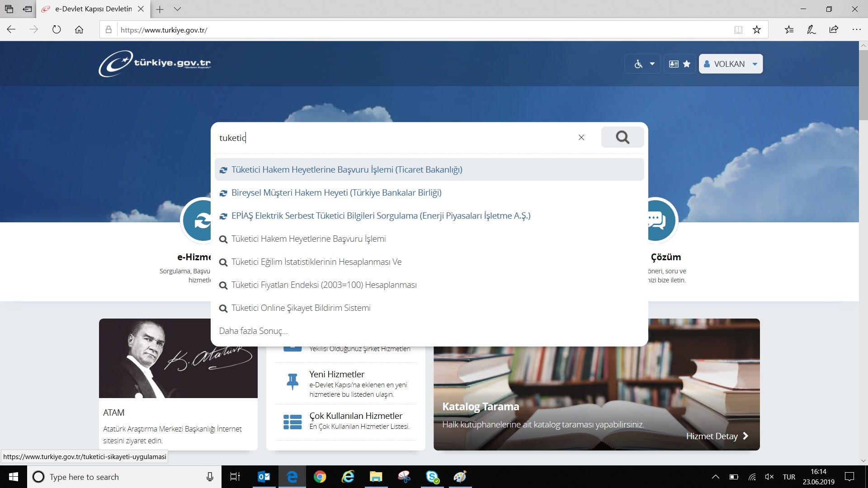Click the add notes pen icon
Screen dimensions: 868x488
(x=811, y=30)
